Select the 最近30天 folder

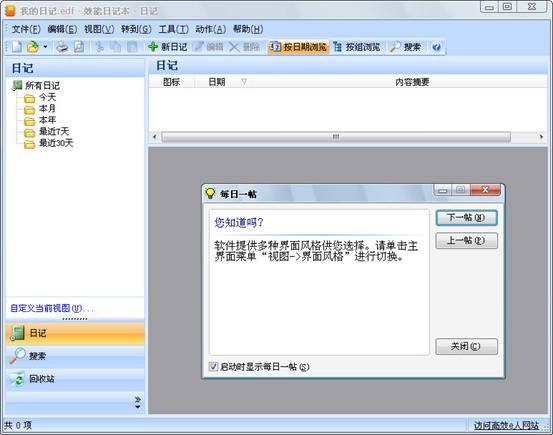coord(56,143)
